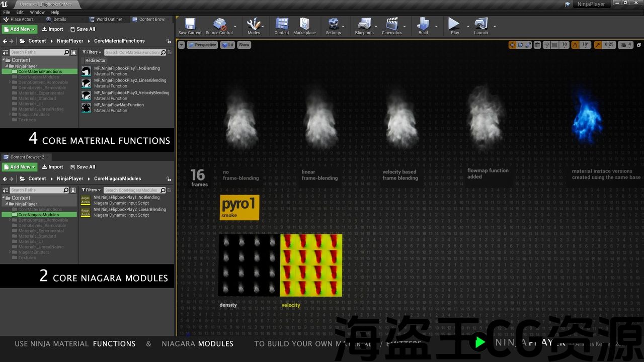The height and width of the screenshot is (362, 644).
Task: Toggle rotation snapping in the viewport
Action: [576, 45]
